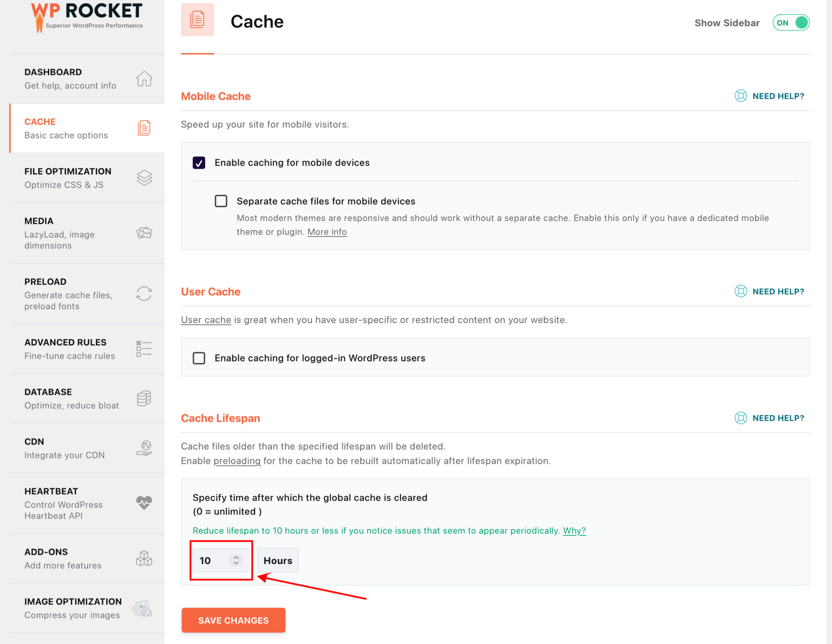Image resolution: width=832 pixels, height=644 pixels.
Task: Open the More info link about mobile cache
Action: [x=327, y=232]
